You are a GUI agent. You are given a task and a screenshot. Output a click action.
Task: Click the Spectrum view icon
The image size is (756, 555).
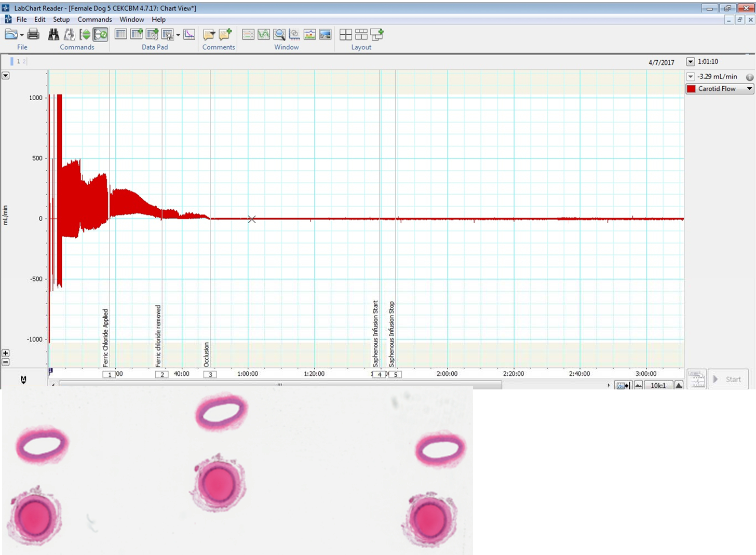(310, 35)
